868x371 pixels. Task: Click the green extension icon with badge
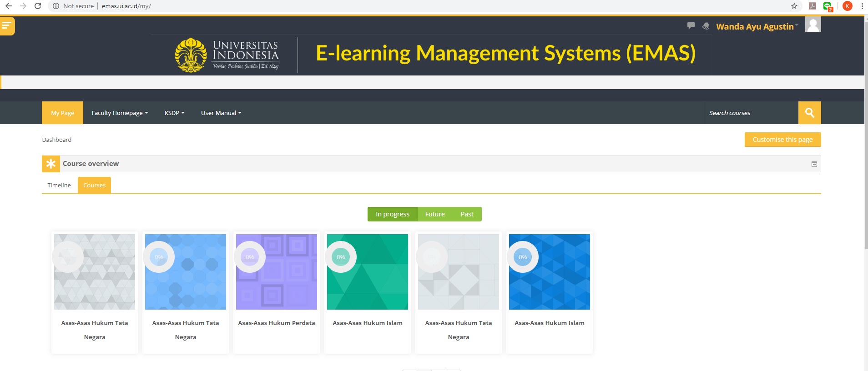828,6
